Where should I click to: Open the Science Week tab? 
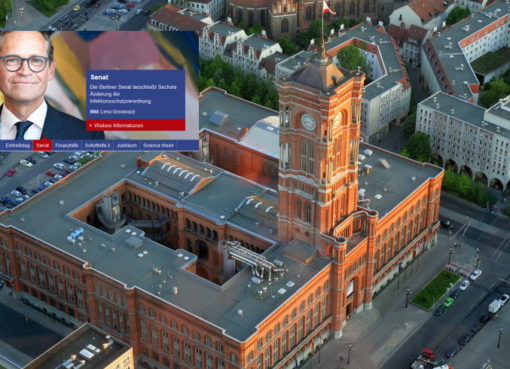coord(158,146)
